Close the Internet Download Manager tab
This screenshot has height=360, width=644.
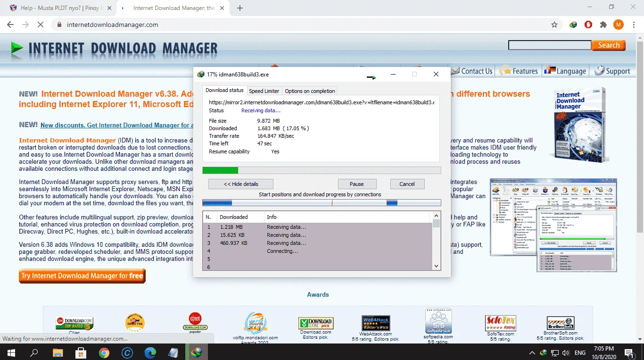pos(223,8)
